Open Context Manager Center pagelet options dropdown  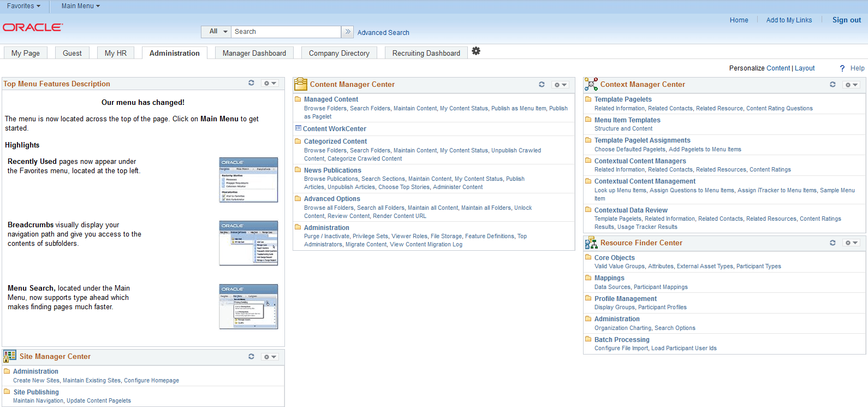pos(851,85)
